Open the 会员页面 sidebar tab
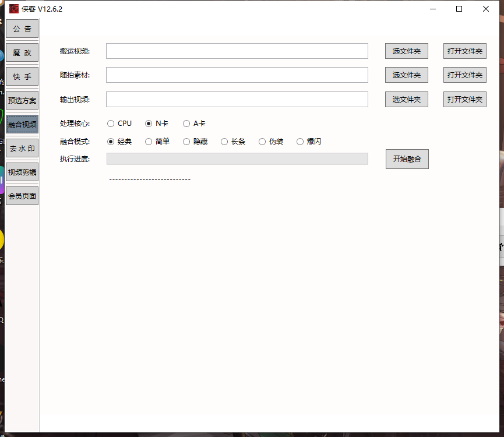504x437 pixels. pos(22,196)
